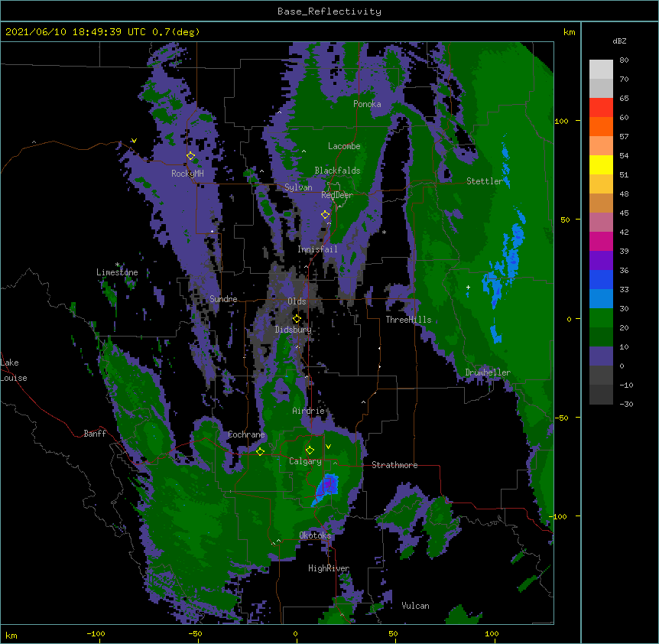Click the Stettler city label
659x644 pixels.
point(484,181)
